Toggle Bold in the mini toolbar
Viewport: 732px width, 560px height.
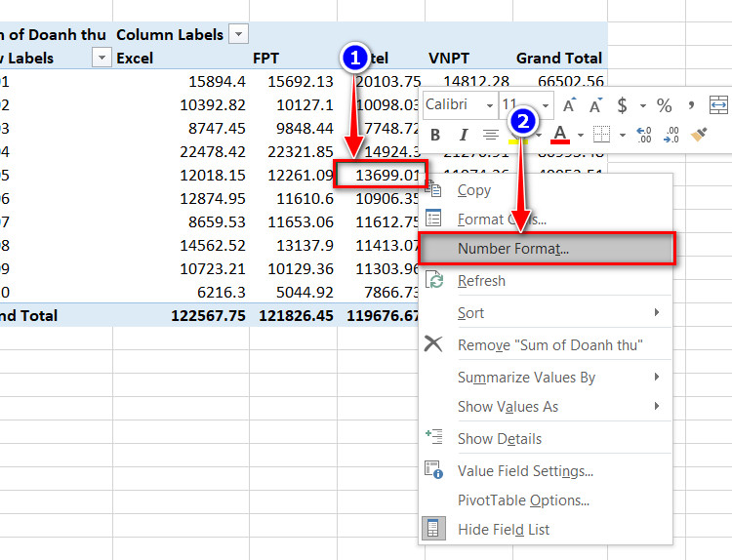(435, 135)
